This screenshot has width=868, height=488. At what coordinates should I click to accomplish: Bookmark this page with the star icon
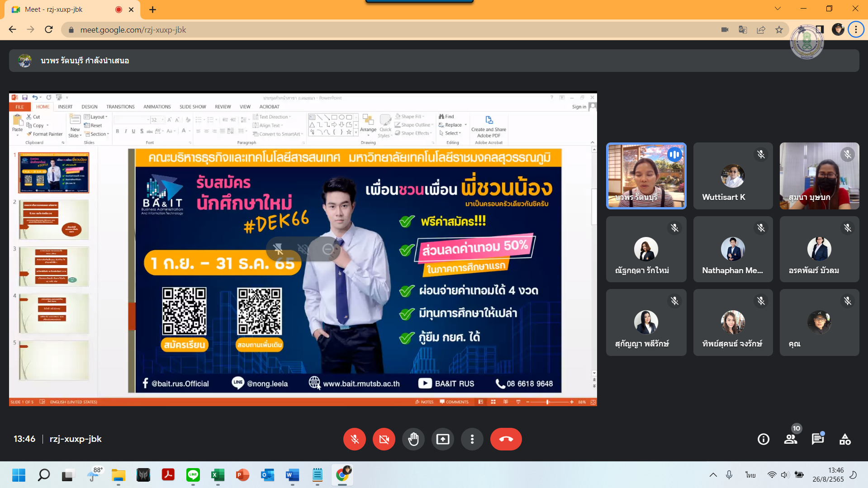click(x=779, y=30)
